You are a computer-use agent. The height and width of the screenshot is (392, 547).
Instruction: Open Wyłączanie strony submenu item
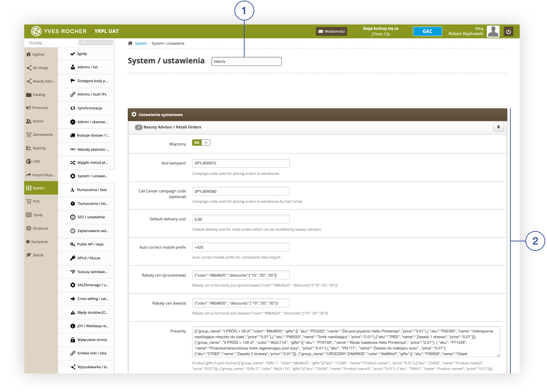[x=86, y=340]
